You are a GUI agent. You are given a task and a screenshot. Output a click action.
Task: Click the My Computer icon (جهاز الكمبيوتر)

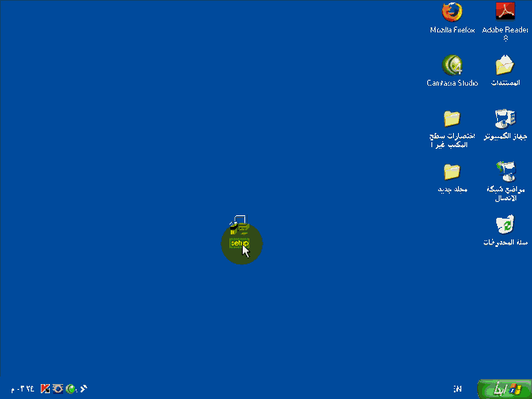(505, 118)
